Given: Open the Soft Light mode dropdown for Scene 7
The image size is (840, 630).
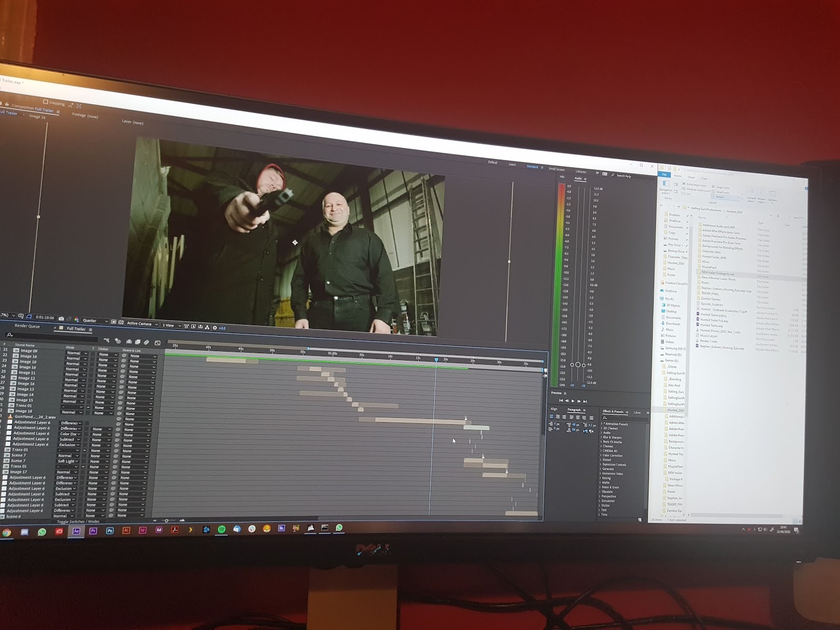Looking at the screenshot, I should point(68,461).
